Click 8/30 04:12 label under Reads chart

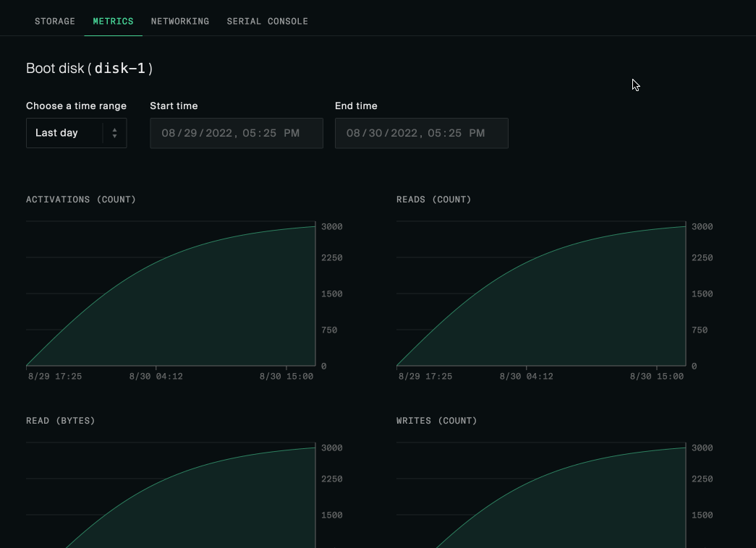pyautogui.click(x=526, y=377)
